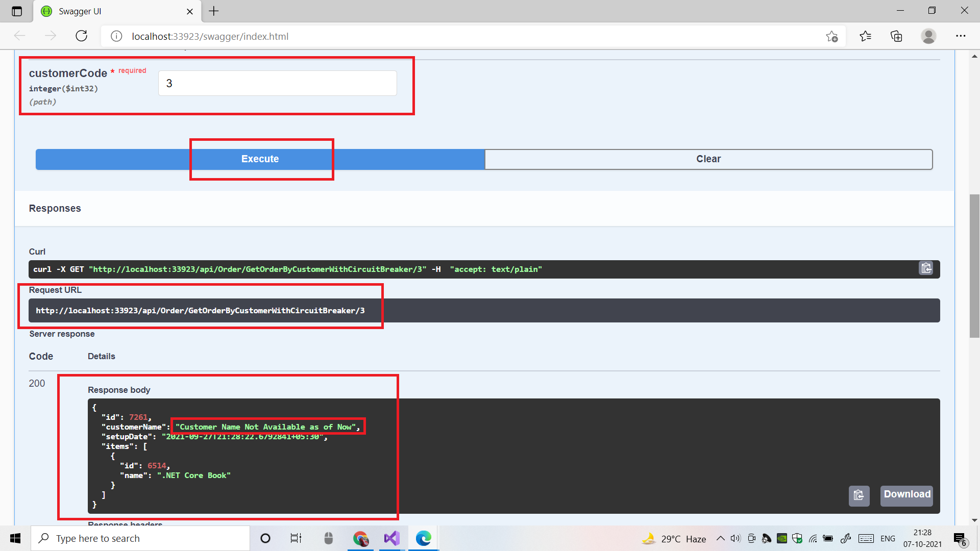Open Windows Security from the system tray

(797, 538)
